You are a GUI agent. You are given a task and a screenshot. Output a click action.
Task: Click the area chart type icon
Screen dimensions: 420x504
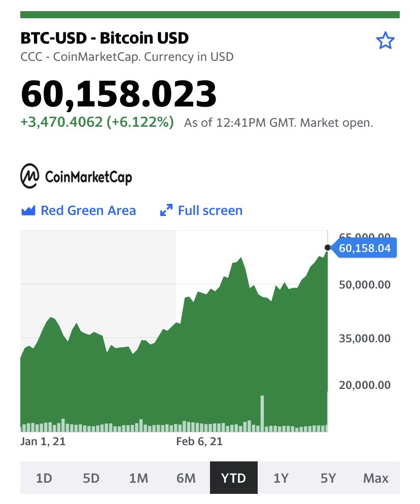pos(28,210)
